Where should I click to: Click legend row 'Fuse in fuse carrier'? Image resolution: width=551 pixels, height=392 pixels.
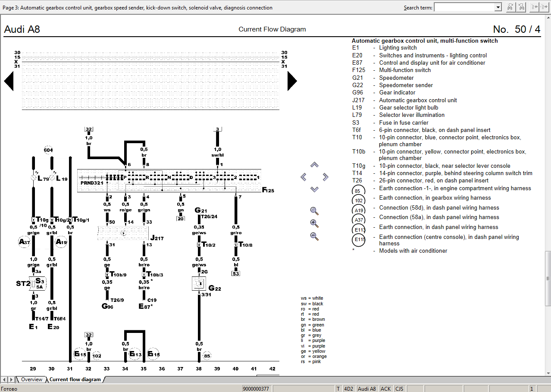390,122
